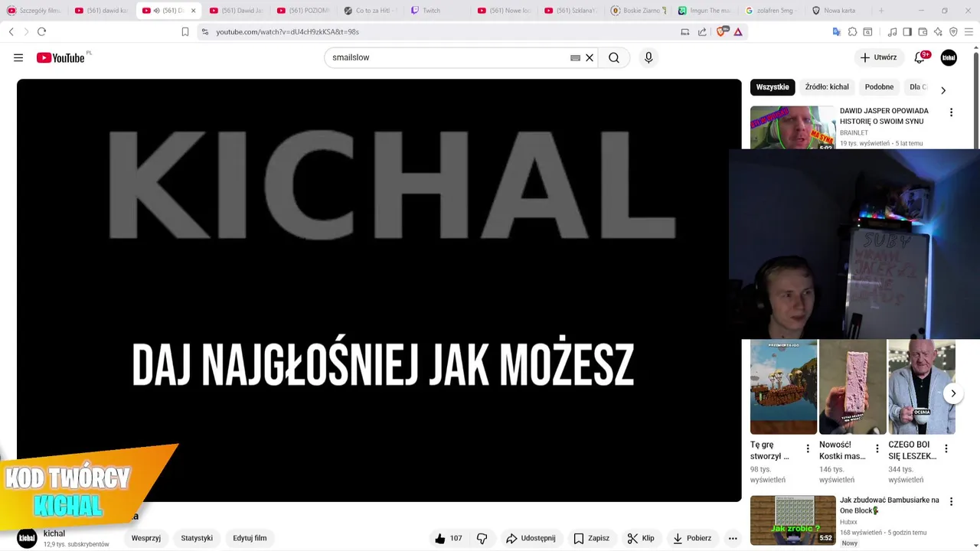The height and width of the screenshot is (551, 980).
Task: Switch to zolafren 5mg Google tab
Action: point(773,11)
